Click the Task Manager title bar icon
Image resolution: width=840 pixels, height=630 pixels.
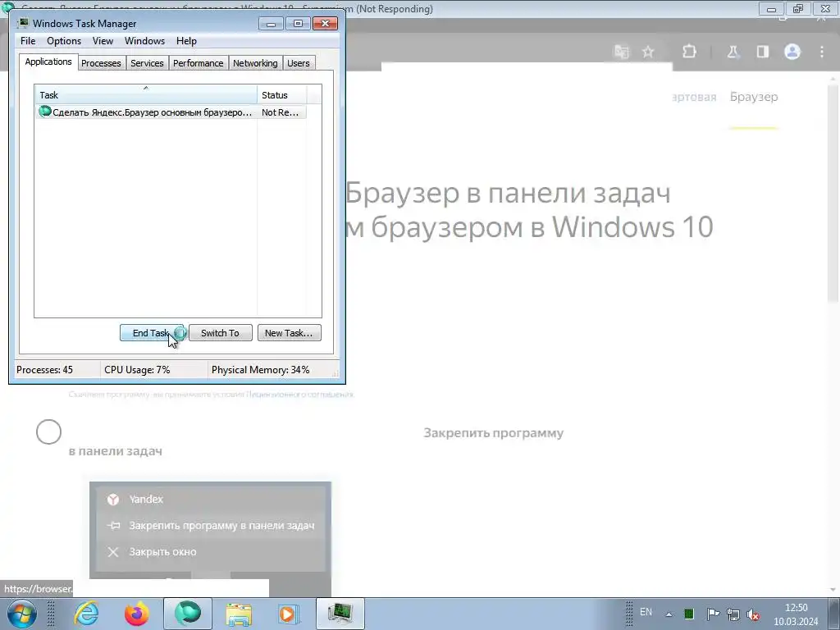22,23
